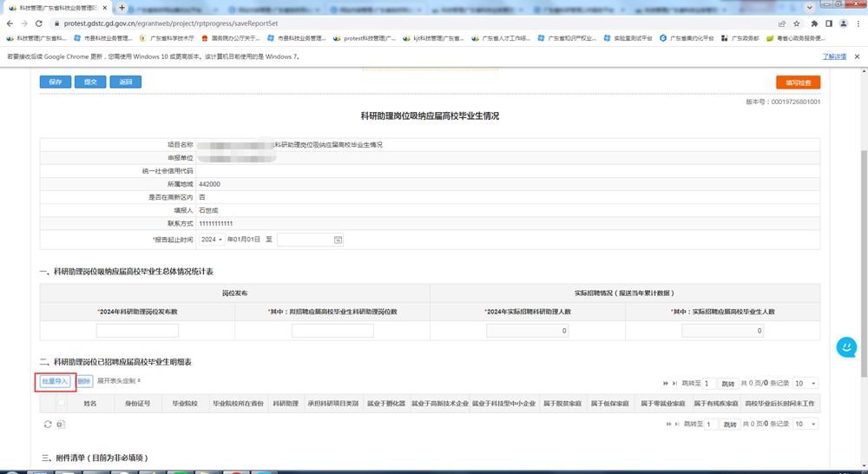The width and height of the screenshot is (868, 474).
Task: Open a new browser tab with plus
Action: (x=122, y=8)
